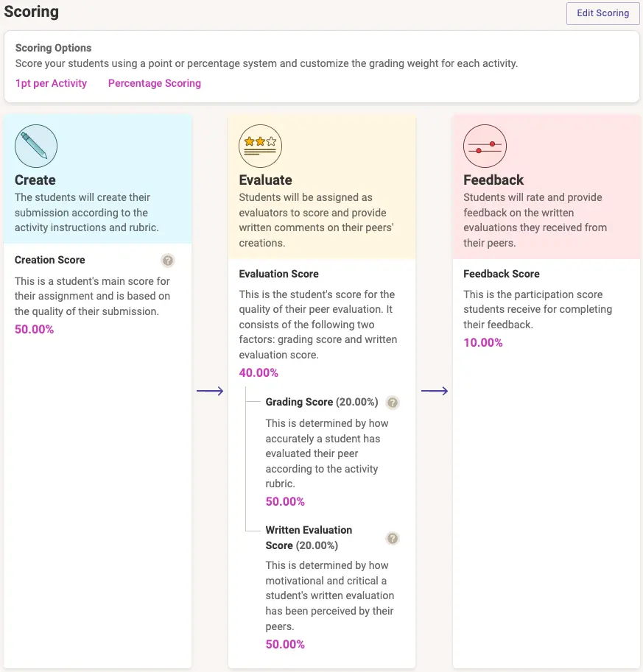Click arrow between Evaluate and Feedback
The width and height of the screenshot is (643, 672).
tap(435, 392)
